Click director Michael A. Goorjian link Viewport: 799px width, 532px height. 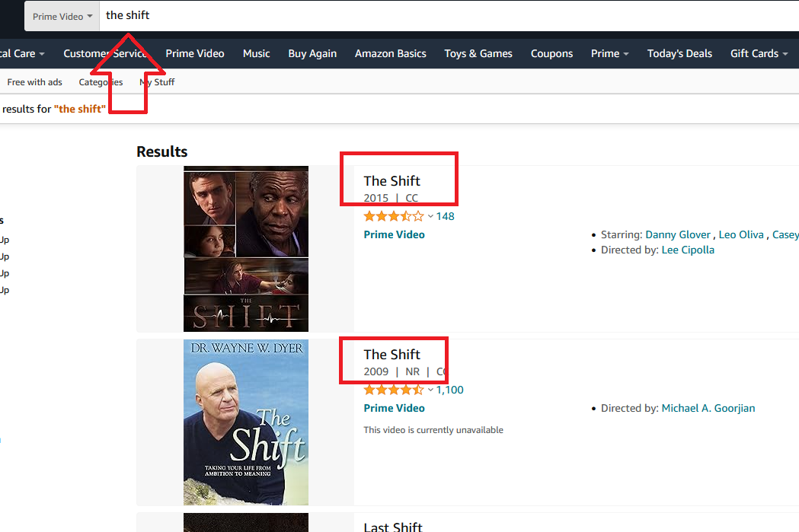pyautogui.click(x=708, y=408)
